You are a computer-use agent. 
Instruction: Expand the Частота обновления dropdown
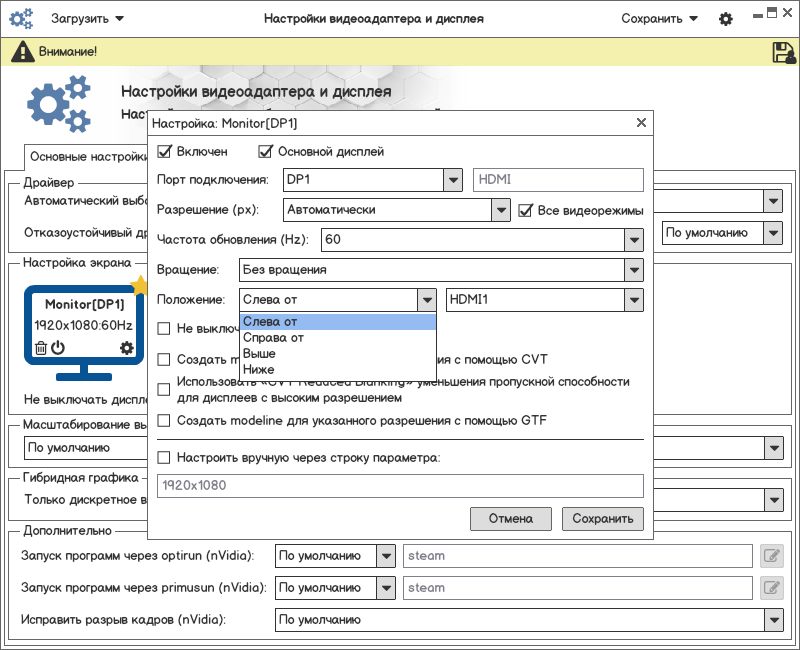pos(632,240)
